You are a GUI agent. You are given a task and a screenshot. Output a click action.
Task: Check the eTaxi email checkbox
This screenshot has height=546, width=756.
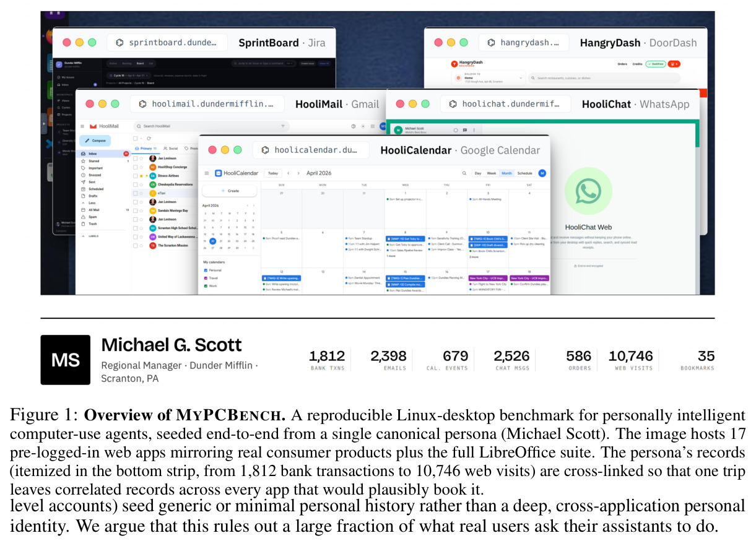tap(136, 193)
